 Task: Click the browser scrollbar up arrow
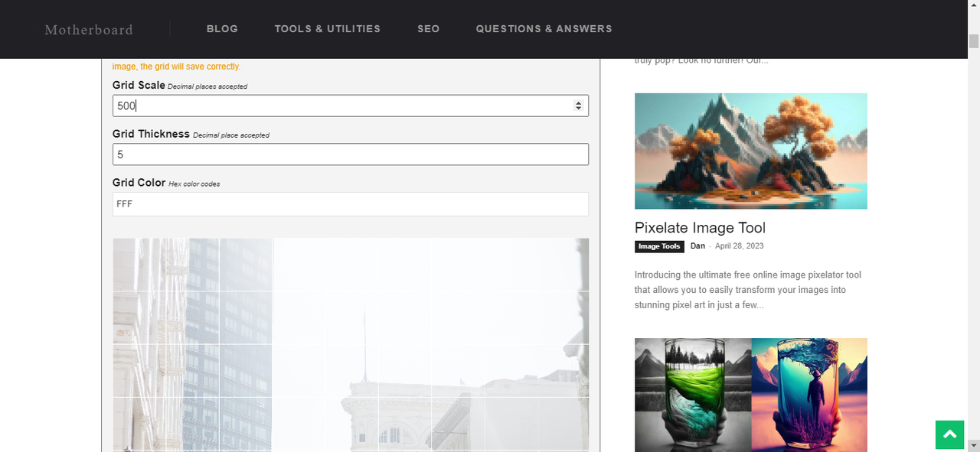click(973, 6)
